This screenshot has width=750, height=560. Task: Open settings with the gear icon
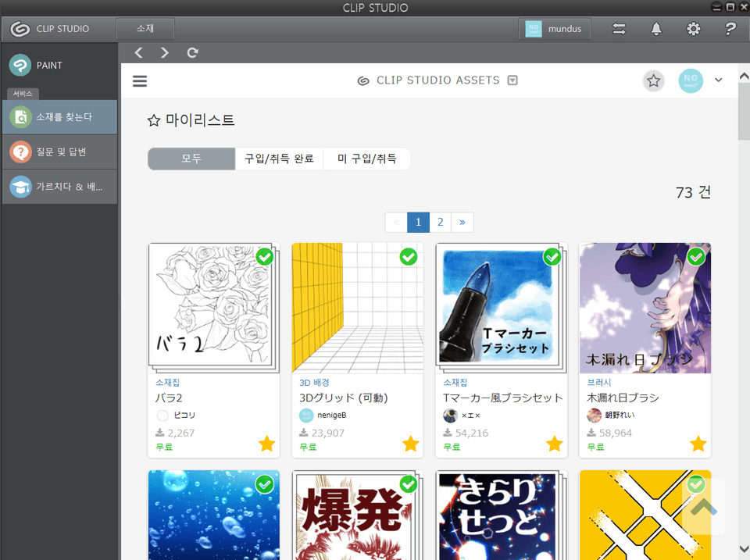pyautogui.click(x=693, y=29)
